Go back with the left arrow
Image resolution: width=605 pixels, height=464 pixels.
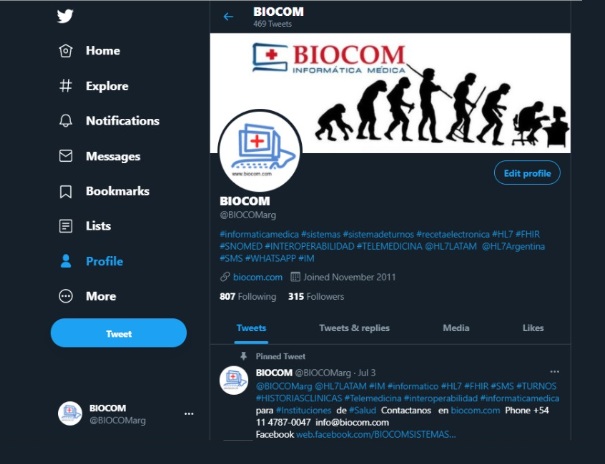coord(228,17)
